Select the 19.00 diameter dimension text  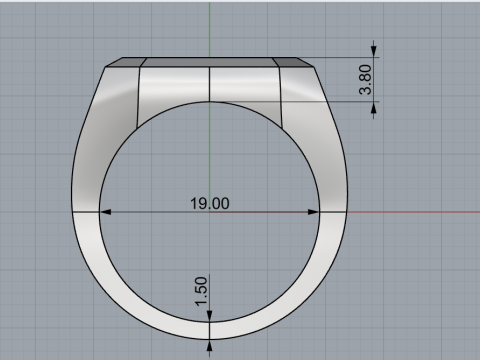(210, 203)
